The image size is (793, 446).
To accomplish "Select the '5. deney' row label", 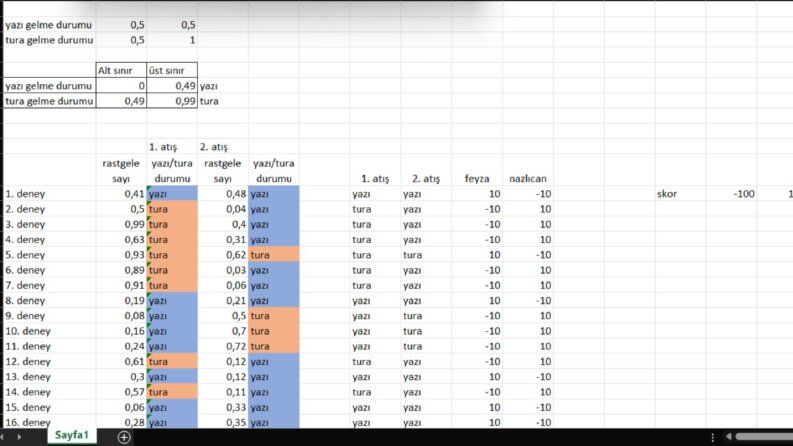I will pyautogui.click(x=50, y=255).
